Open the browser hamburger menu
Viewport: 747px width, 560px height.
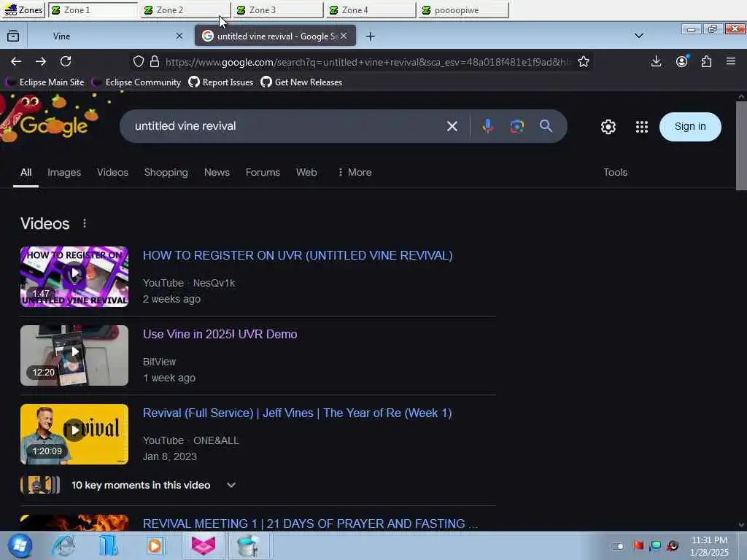pyautogui.click(x=731, y=61)
